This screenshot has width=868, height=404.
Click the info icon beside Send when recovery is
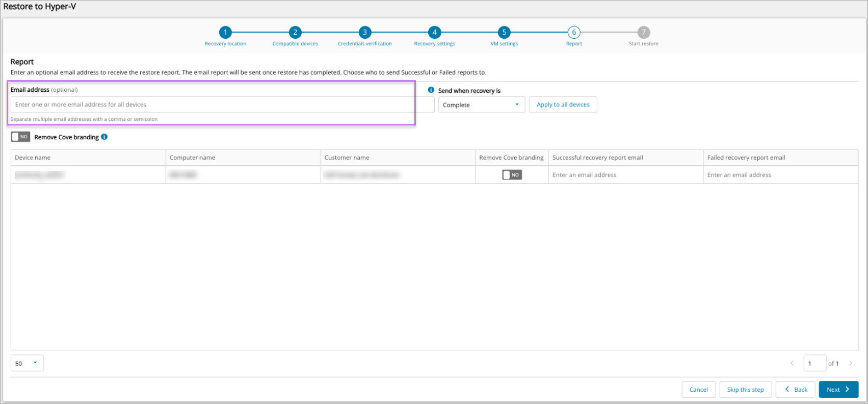431,90
